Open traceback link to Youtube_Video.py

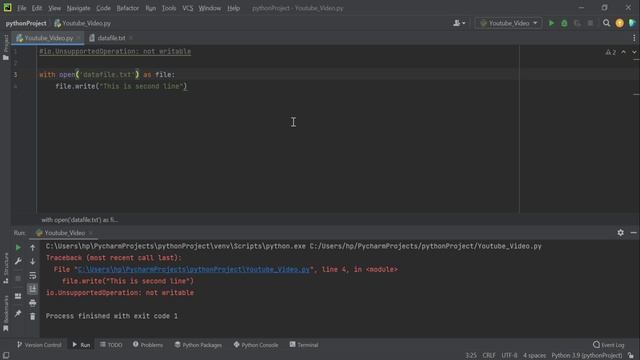click(193, 269)
